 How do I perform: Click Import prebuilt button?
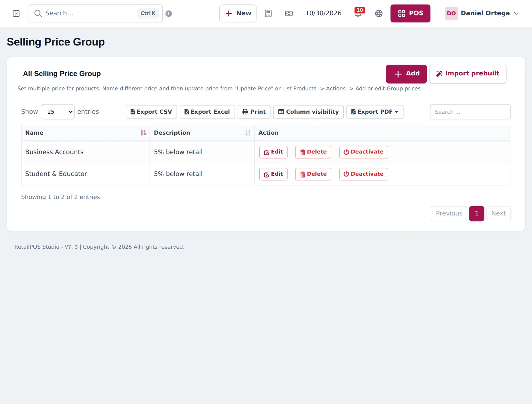click(468, 74)
